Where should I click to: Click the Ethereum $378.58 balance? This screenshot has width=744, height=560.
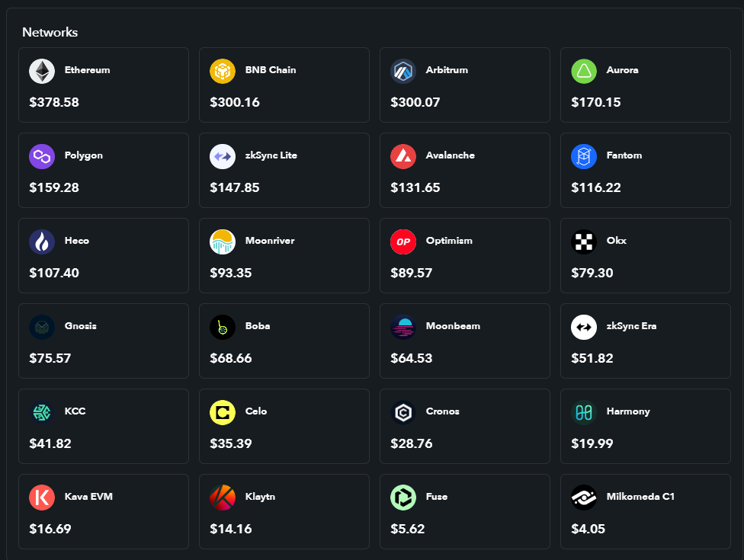pyautogui.click(x=54, y=102)
